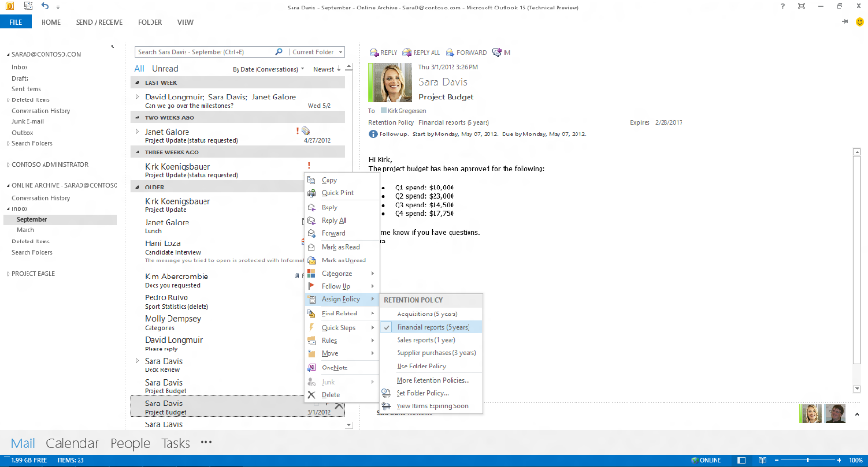This screenshot has width=868, height=467.
Task: Open the VIEW ribbon tab
Action: tap(186, 22)
